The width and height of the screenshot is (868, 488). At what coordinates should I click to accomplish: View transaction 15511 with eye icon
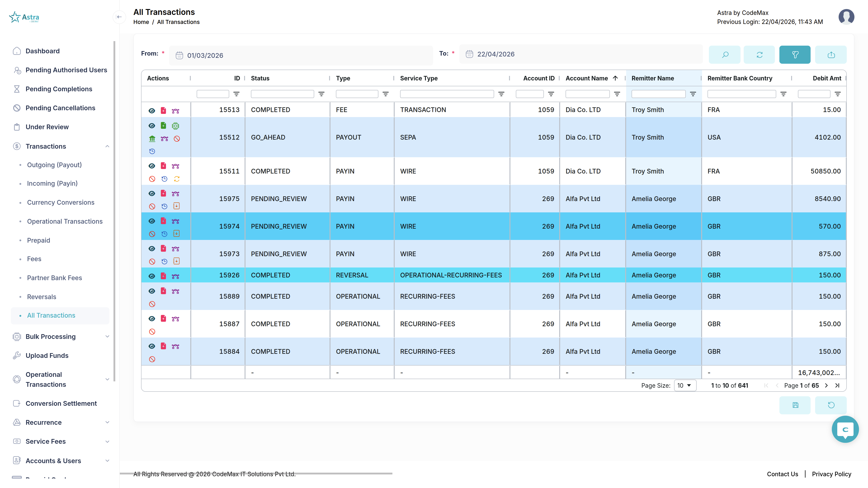152,166
